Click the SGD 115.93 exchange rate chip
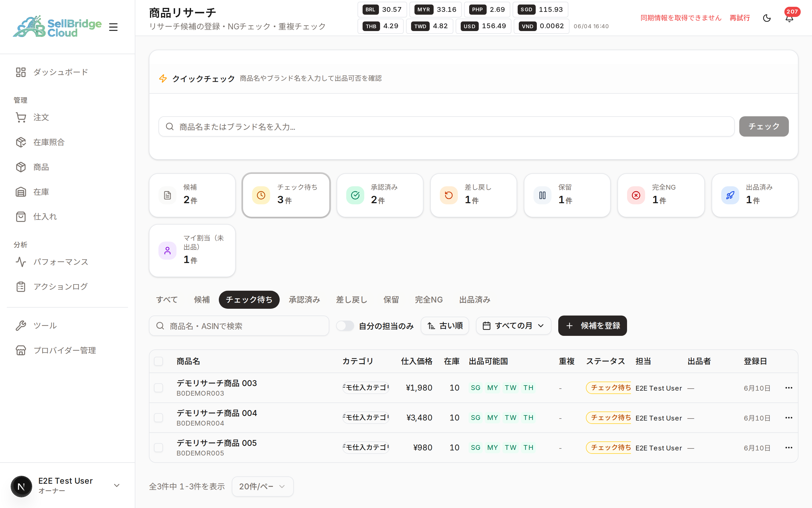Image resolution: width=812 pixels, height=508 pixels. 540,9
